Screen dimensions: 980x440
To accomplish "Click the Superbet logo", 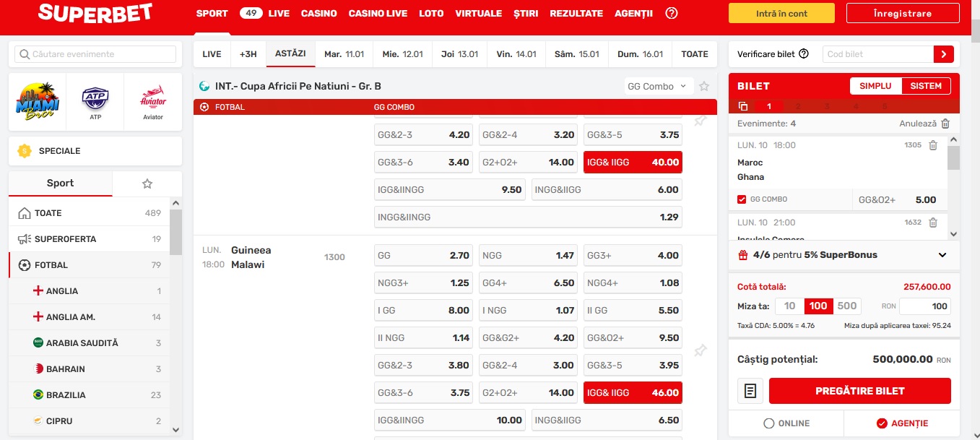I will 95,13.
